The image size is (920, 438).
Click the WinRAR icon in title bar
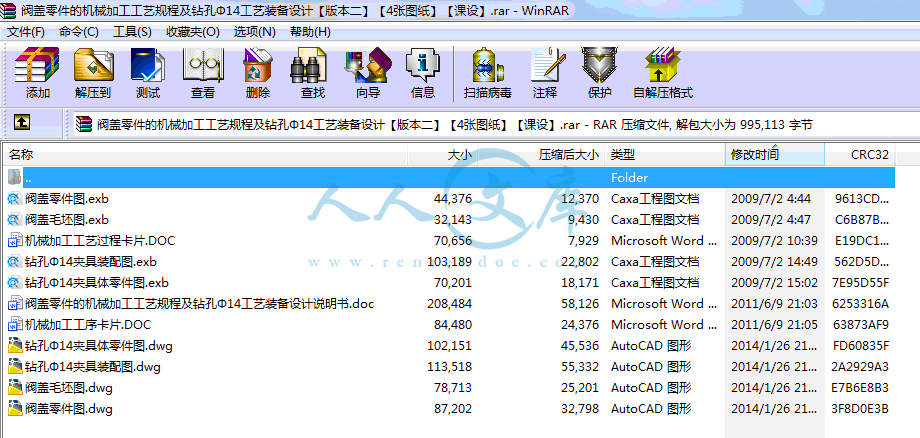click(8, 10)
